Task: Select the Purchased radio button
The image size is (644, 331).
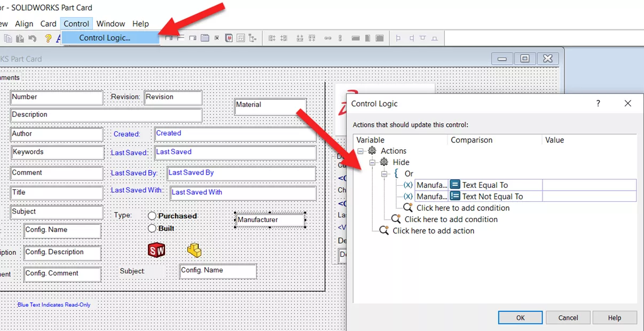Action: click(x=152, y=216)
